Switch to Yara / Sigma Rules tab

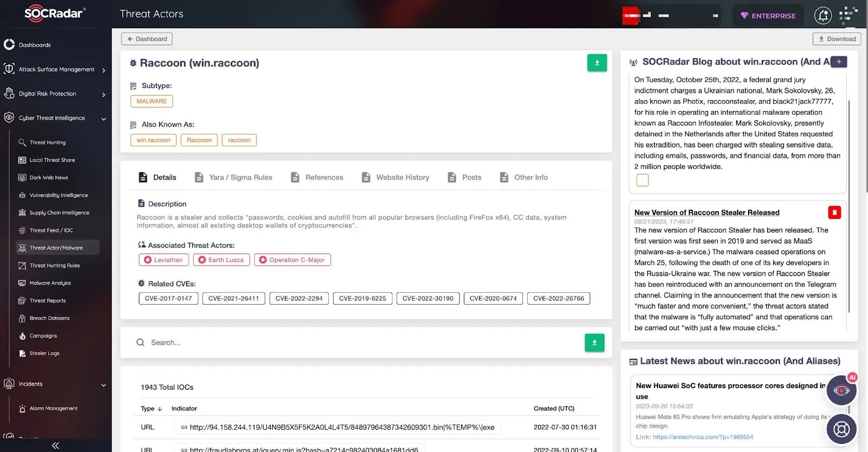tap(233, 177)
